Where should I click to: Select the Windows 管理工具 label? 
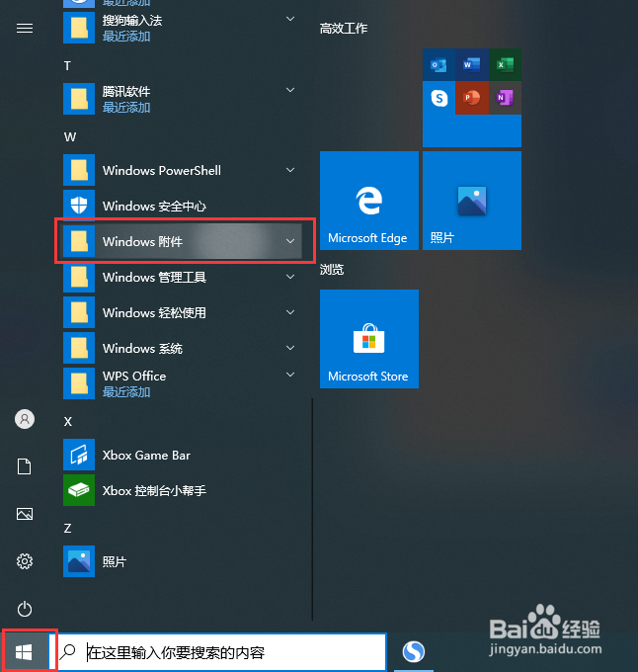click(x=154, y=278)
